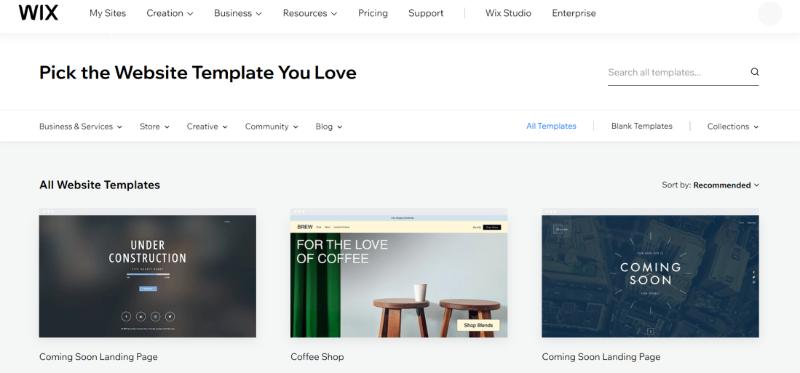Expand the Creation menu
This screenshot has height=373, width=800.
pyautogui.click(x=170, y=13)
